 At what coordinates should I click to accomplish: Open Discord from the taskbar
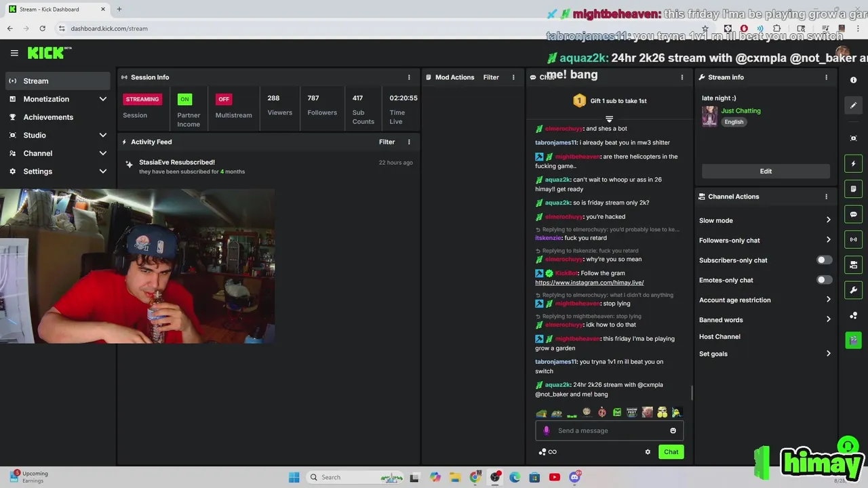point(574,477)
